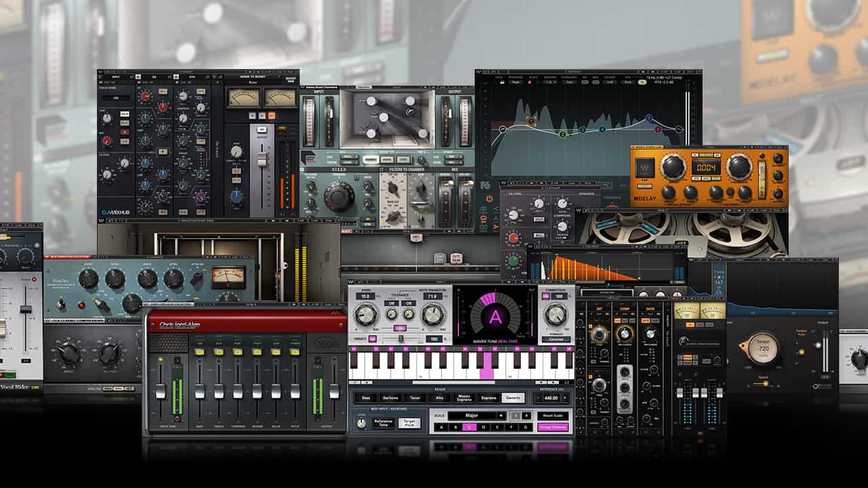Toggle the F6 power icon
The height and width of the screenshot is (488, 868).
pos(490,199)
